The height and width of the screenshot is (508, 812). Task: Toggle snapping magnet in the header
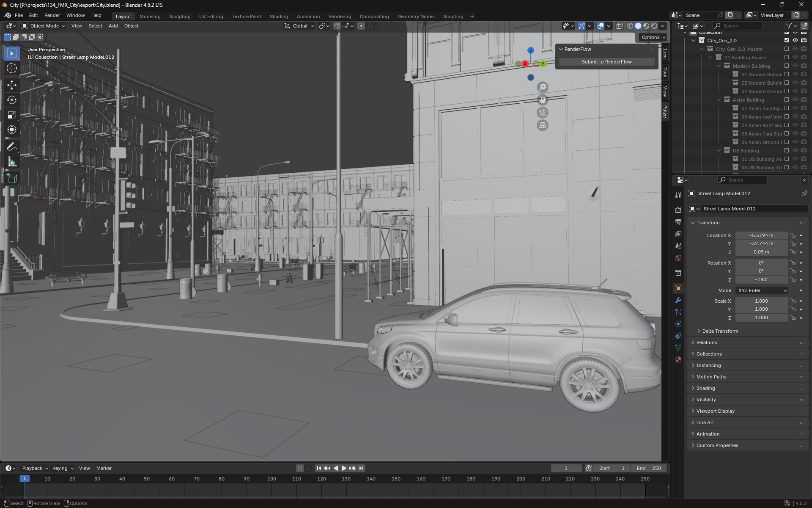[337, 26]
